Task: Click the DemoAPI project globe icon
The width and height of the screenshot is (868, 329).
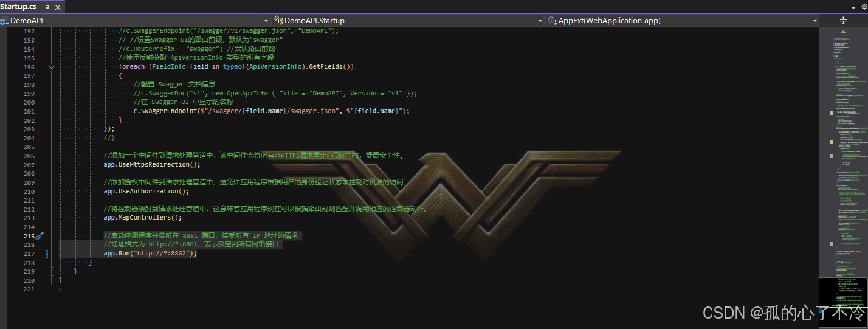Action: coord(4,21)
